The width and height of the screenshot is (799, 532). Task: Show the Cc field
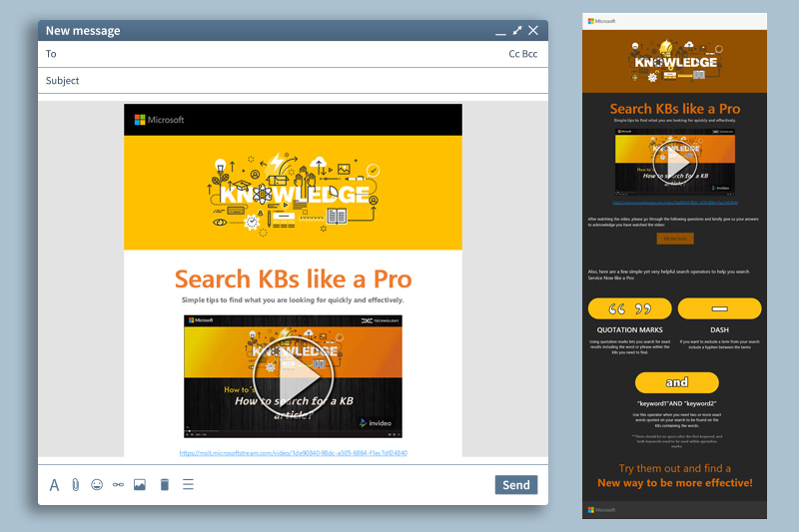coord(514,54)
